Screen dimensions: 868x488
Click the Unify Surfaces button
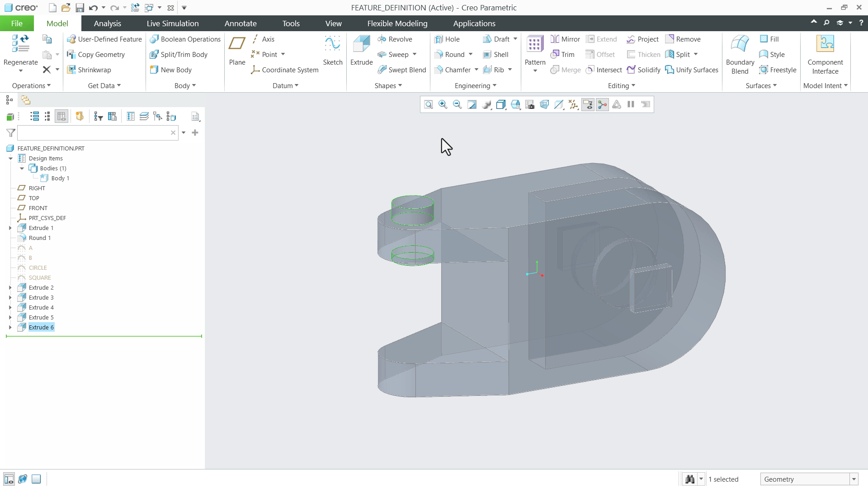[x=692, y=70]
